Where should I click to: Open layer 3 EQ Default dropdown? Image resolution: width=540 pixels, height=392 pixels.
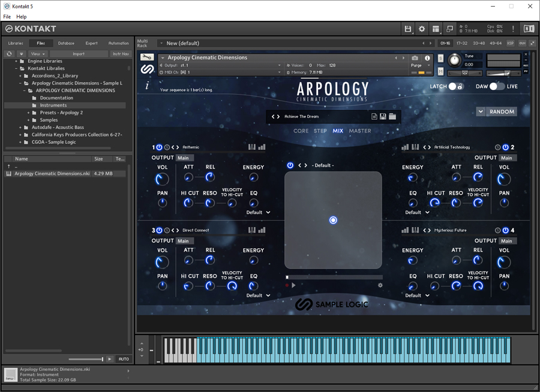[258, 295]
